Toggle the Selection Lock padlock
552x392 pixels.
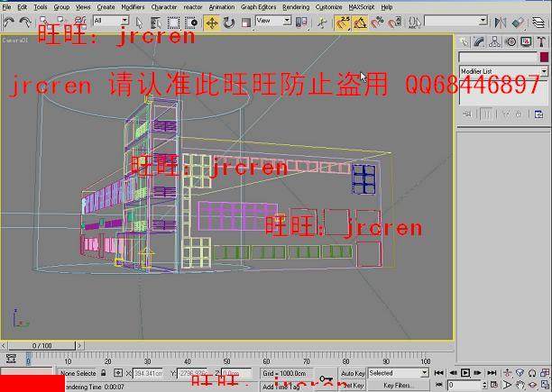coord(103,372)
